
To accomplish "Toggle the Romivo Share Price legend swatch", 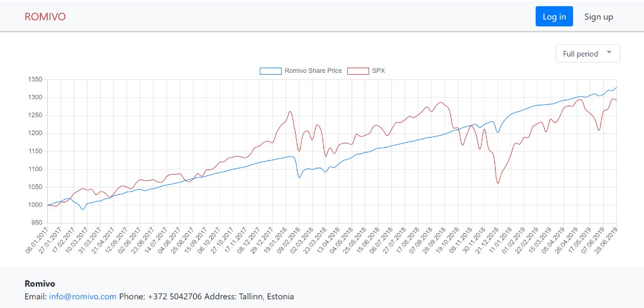I will (270, 70).
